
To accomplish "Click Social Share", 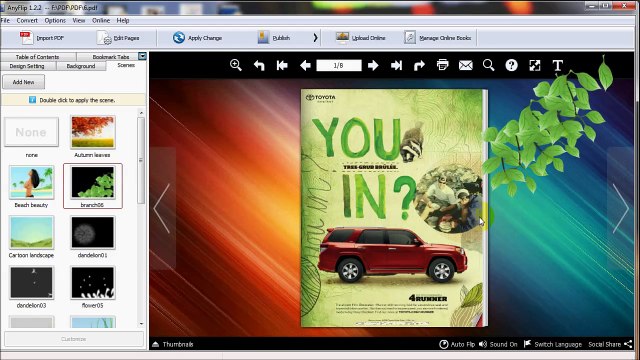I will (610, 344).
